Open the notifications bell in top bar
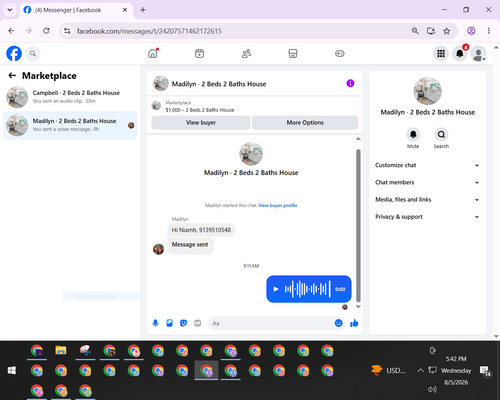This screenshot has width=500, height=400. tap(460, 53)
